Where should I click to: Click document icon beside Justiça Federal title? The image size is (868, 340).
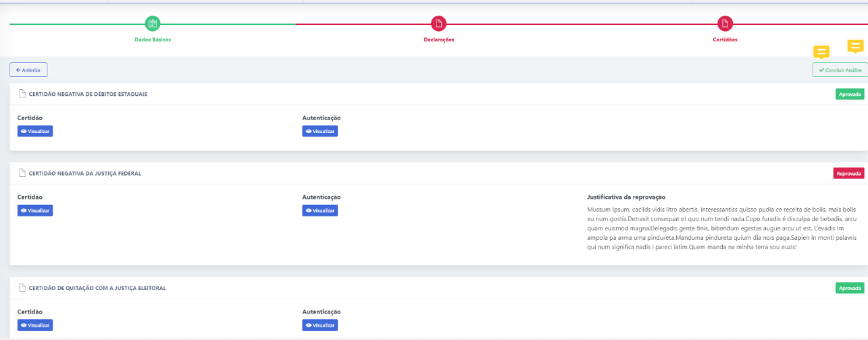[x=22, y=173]
